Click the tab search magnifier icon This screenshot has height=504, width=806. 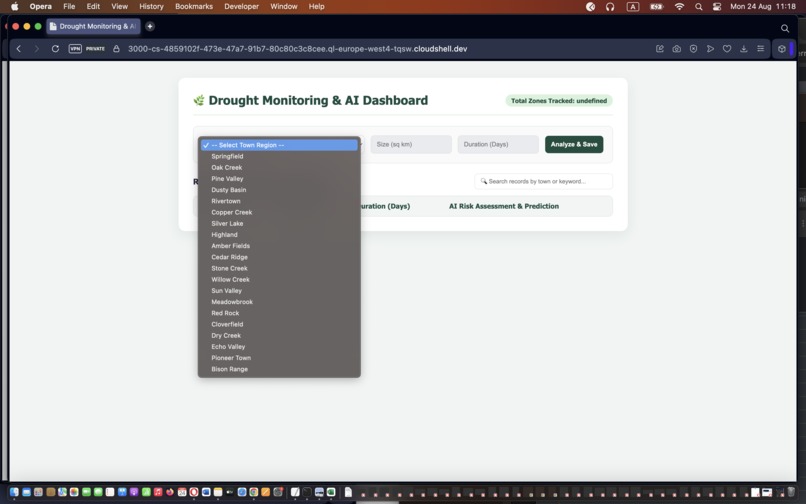[785, 28]
